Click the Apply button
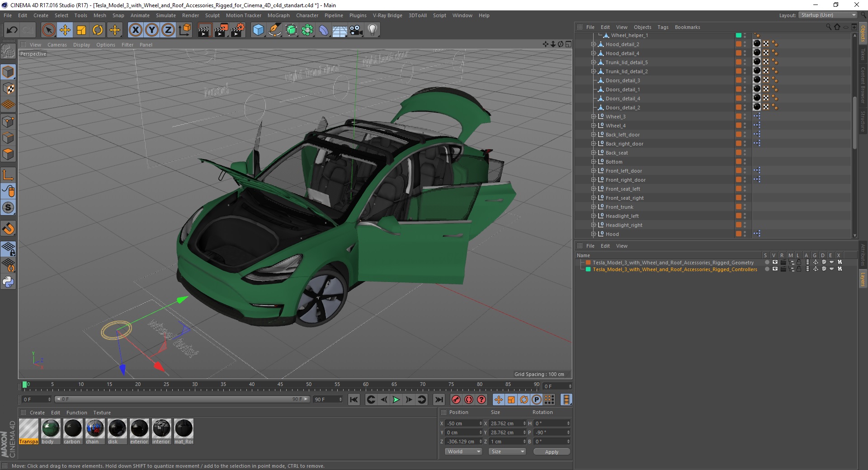 point(552,451)
